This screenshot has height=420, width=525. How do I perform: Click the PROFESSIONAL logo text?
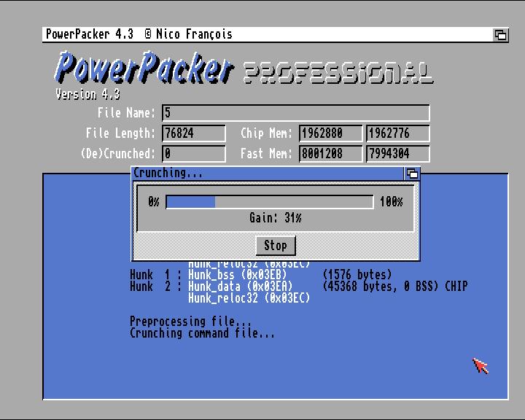tap(337, 72)
